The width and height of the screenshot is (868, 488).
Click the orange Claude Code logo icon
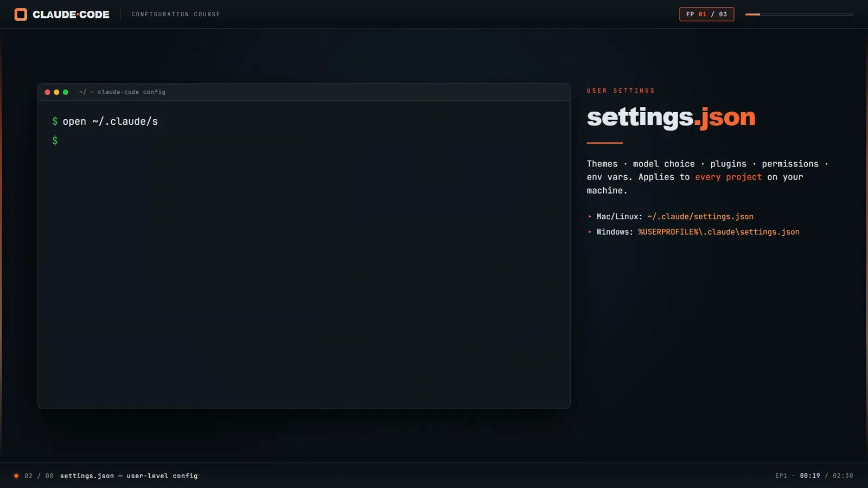pos(21,14)
